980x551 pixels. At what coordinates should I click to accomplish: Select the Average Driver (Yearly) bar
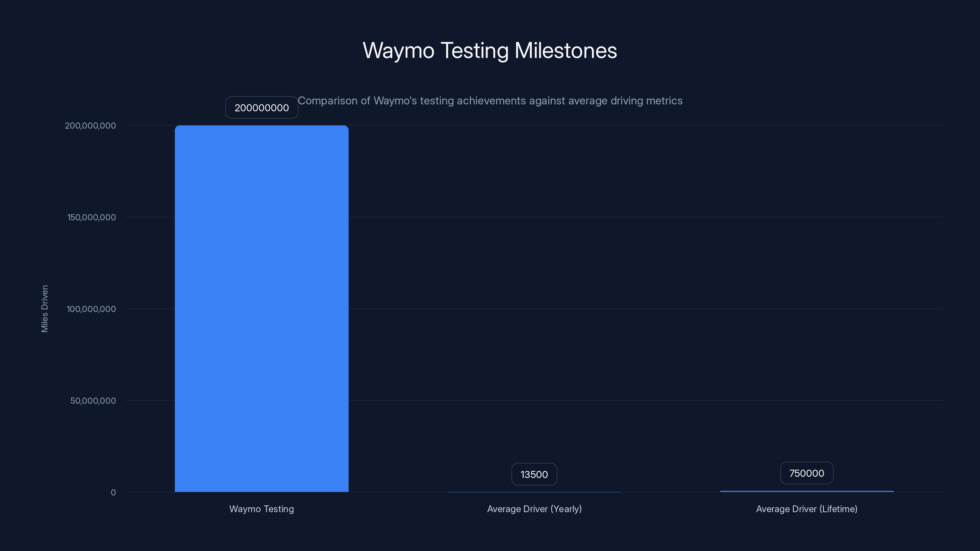pos(534,492)
